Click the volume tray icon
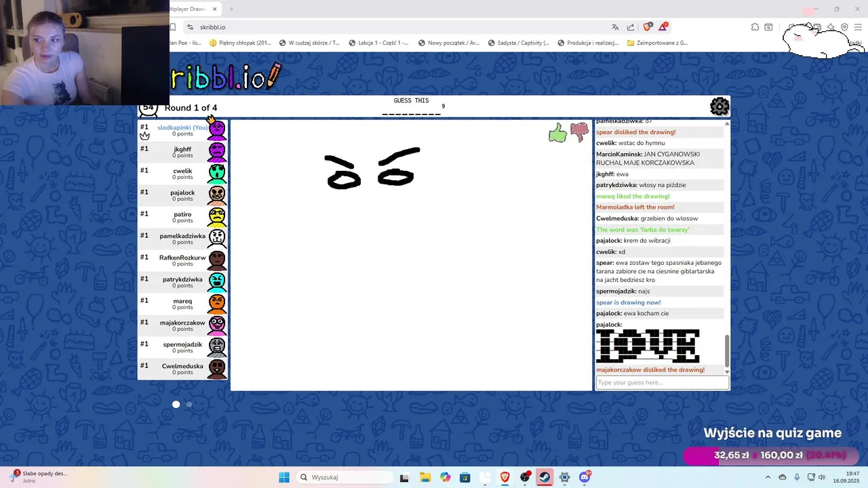 click(x=822, y=477)
